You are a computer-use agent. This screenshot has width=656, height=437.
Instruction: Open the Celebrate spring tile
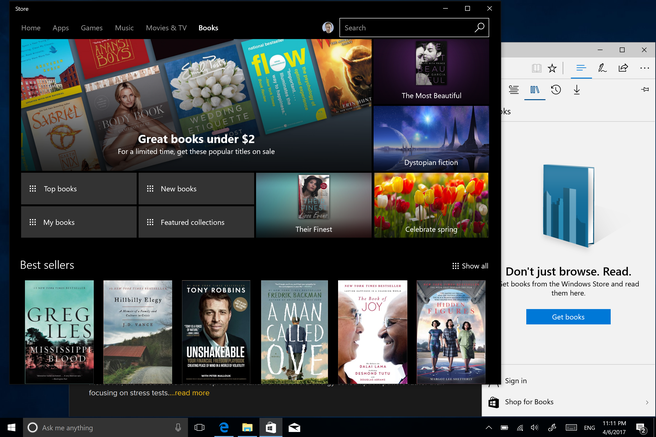point(431,205)
